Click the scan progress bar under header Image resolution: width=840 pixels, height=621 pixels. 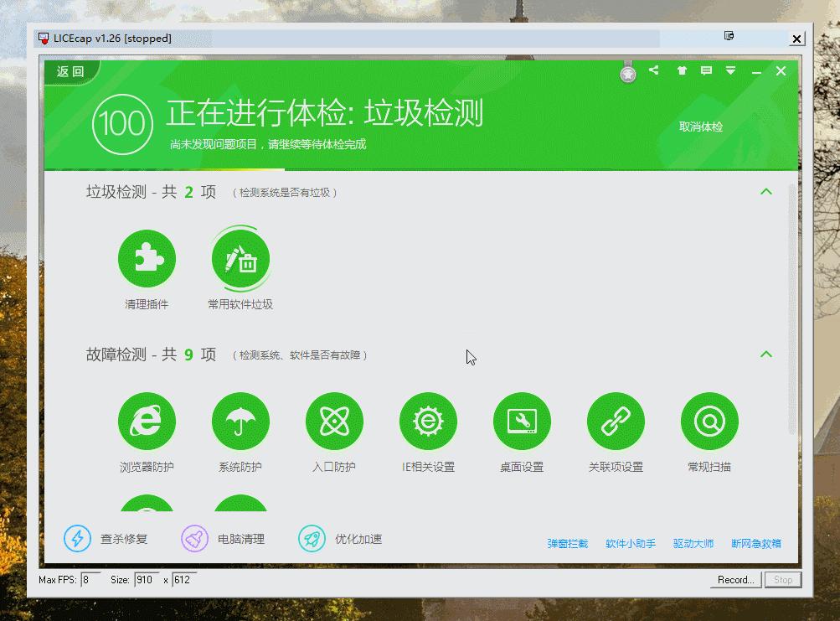pyautogui.click(x=420, y=169)
